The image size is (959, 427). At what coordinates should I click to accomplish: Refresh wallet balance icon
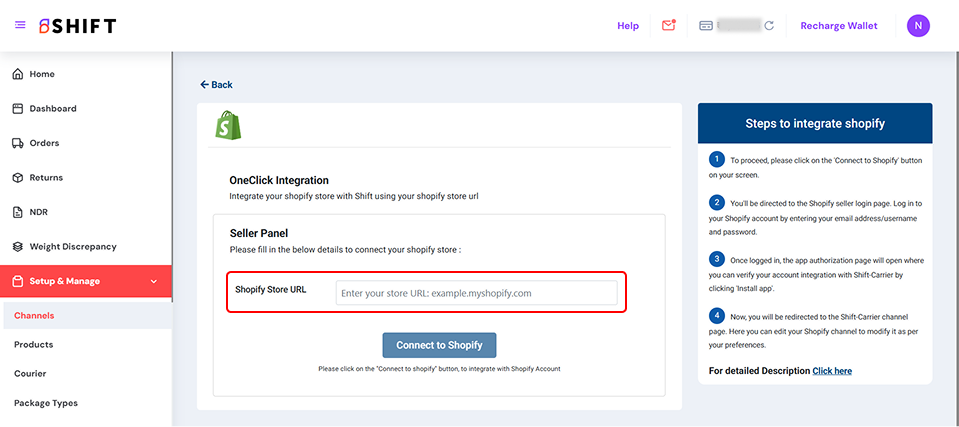[x=769, y=26]
